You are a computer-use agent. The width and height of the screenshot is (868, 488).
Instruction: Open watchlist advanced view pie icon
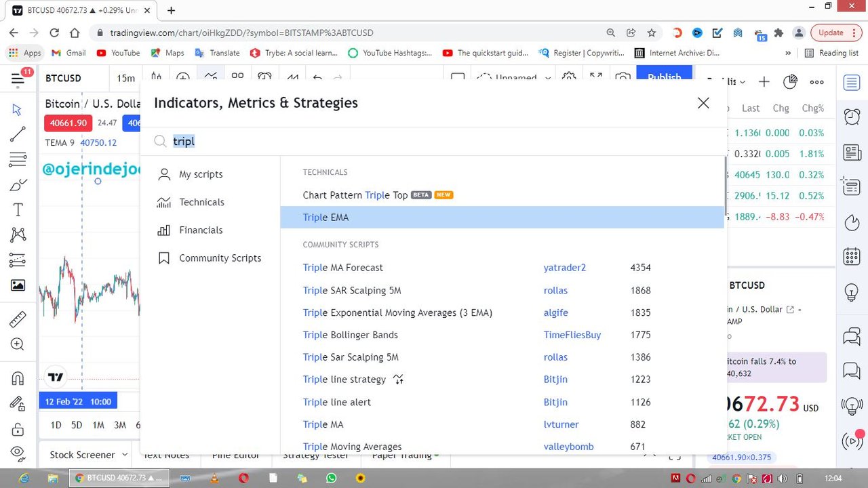pos(790,82)
